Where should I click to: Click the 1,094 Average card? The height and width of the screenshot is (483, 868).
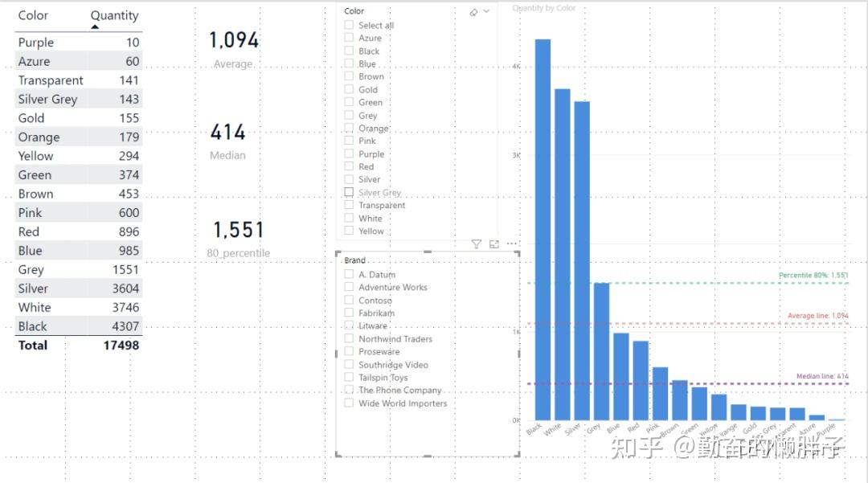pos(233,48)
